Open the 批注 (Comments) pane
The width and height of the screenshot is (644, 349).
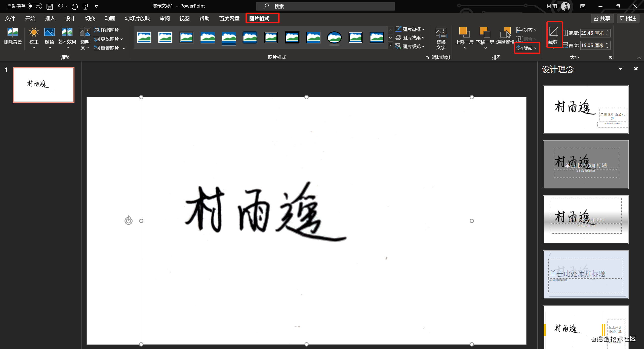(628, 18)
